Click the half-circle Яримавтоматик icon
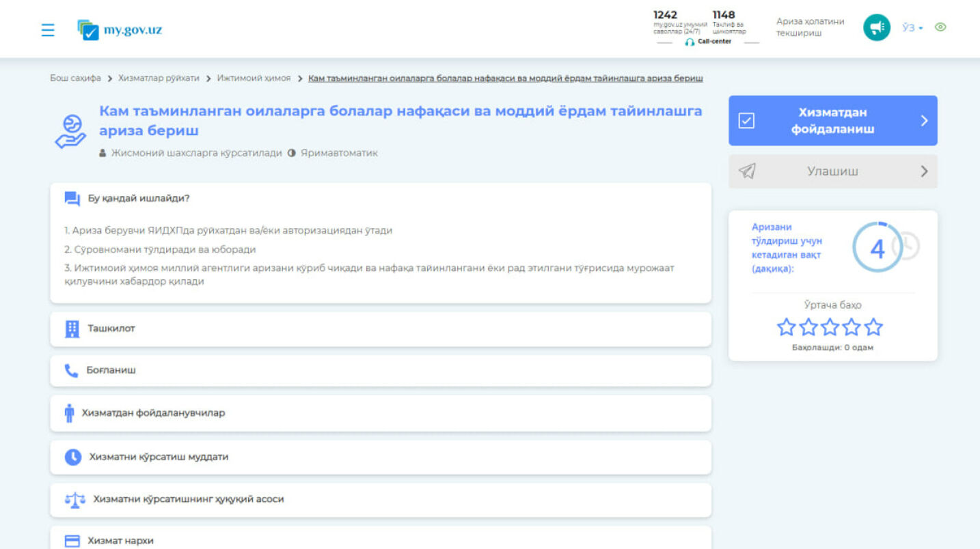Viewport: 980px width, 549px height. tap(292, 153)
